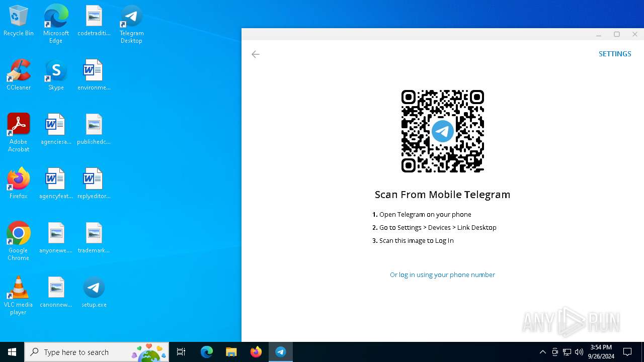Show hidden system tray icons

click(542, 352)
